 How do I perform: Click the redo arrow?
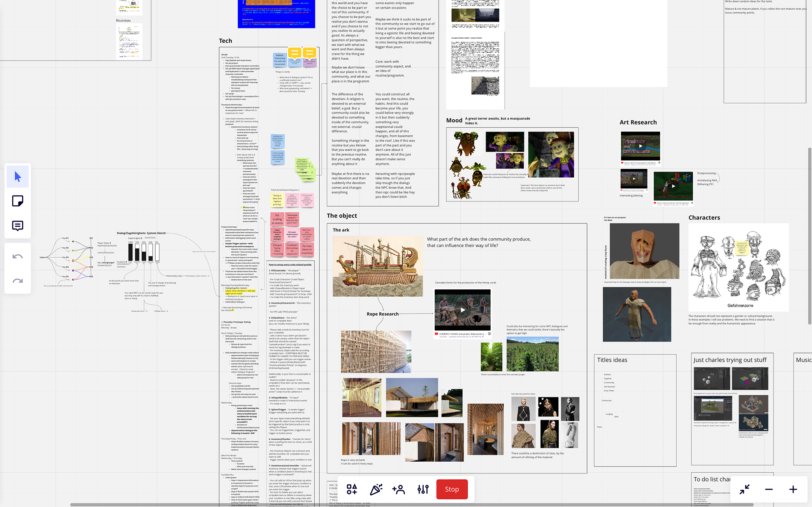(18, 281)
